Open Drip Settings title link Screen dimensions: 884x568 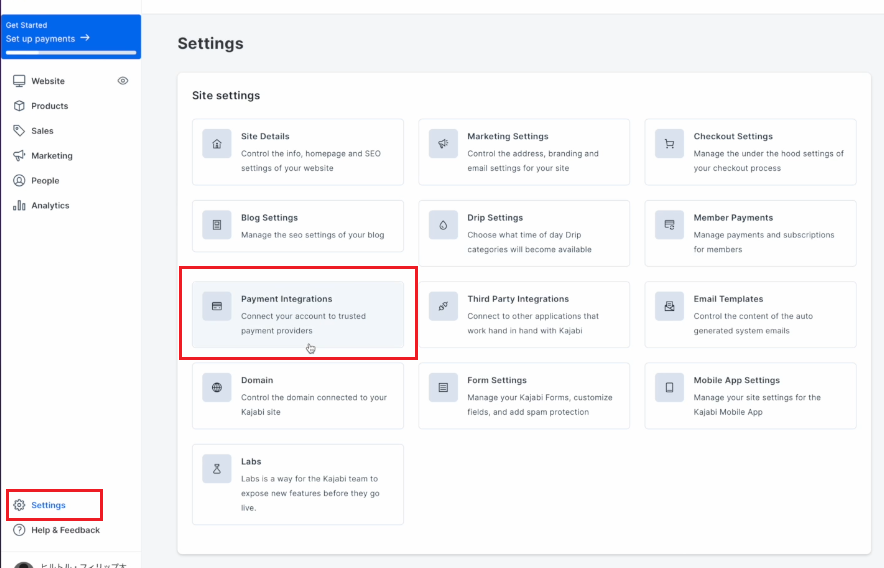495,218
